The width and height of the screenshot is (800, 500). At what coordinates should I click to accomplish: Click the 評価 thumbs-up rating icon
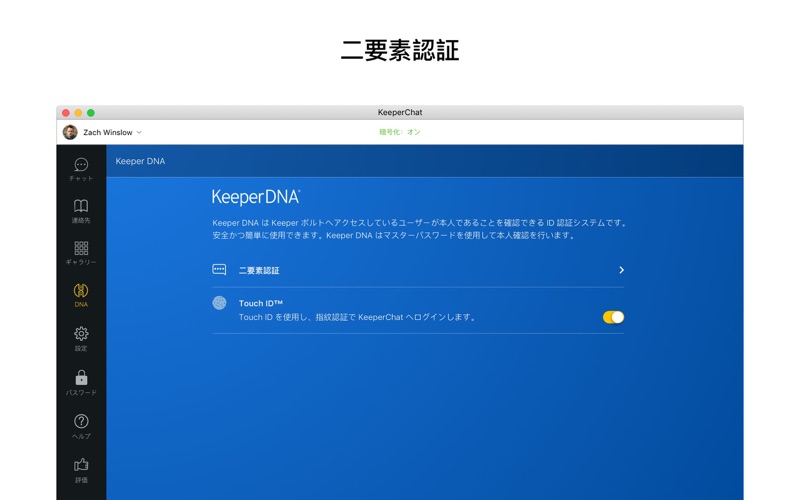pyautogui.click(x=81, y=465)
